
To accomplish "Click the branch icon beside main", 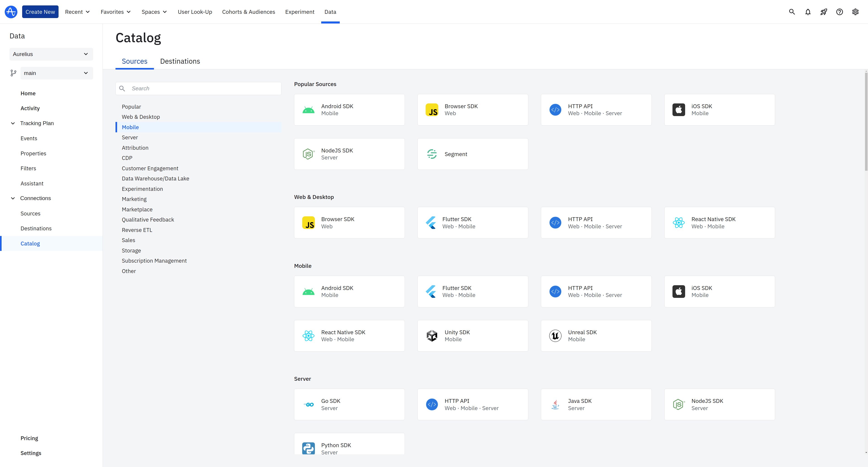I will coord(13,73).
